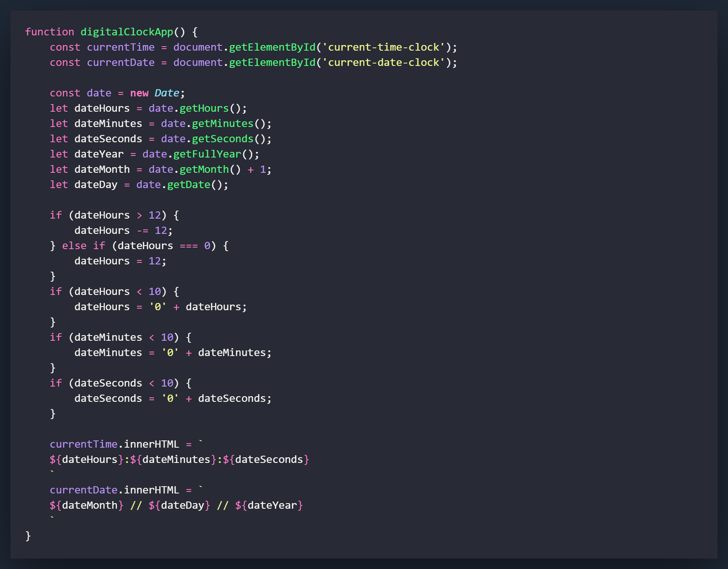Click the 'function' keyword on the first line

(50, 32)
